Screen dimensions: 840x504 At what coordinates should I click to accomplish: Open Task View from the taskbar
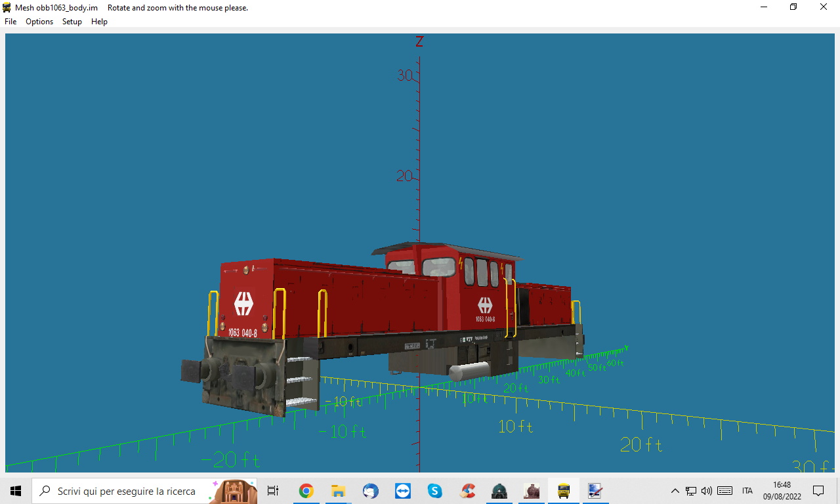click(273, 491)
